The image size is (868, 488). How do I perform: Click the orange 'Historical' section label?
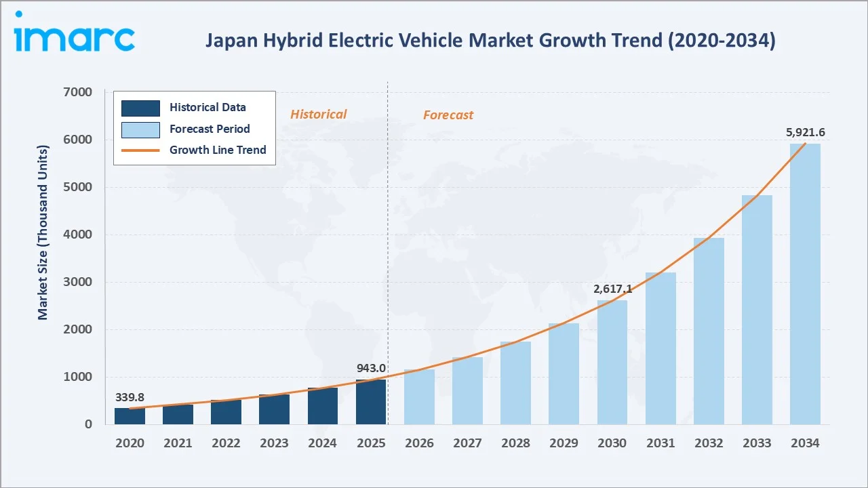318,115
